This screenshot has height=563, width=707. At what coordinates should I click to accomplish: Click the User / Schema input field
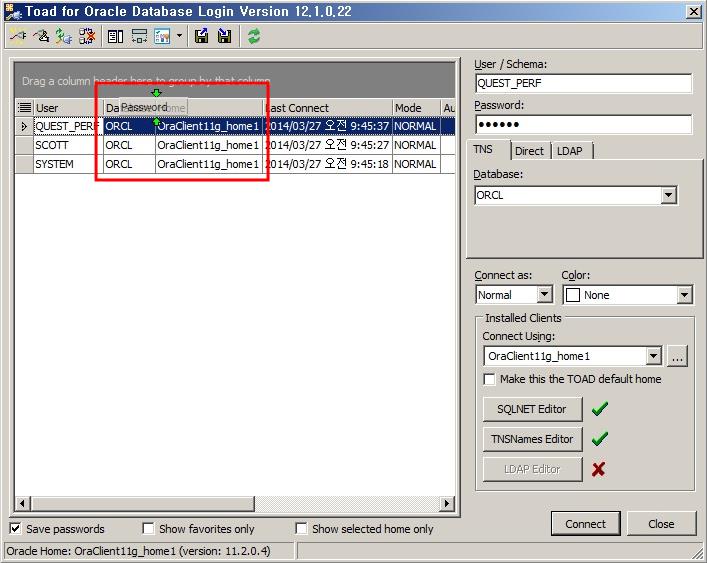pos(583,84)
